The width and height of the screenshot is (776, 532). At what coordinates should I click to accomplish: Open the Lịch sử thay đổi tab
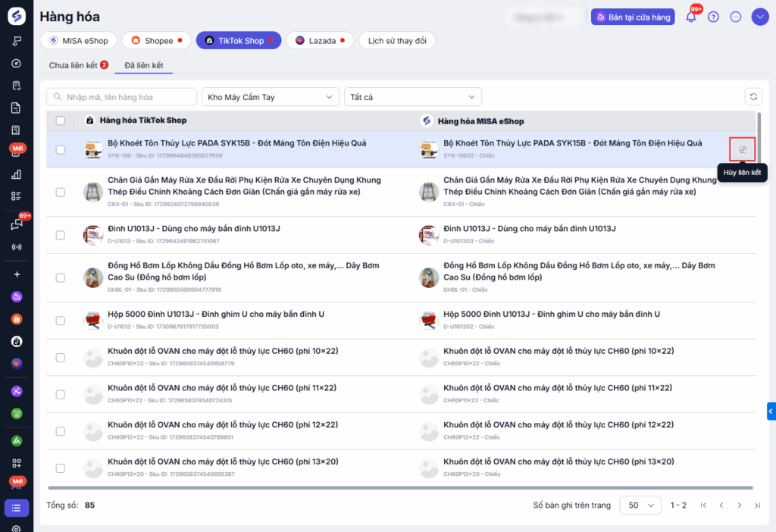pyautogui.click(x=397, y=41)
